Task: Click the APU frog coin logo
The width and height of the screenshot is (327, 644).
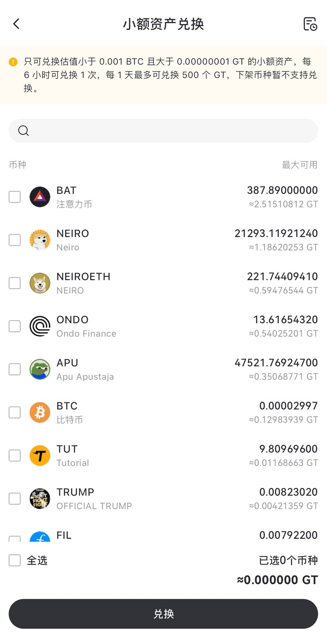Action: pyautogui.click(x=40, y=369)
